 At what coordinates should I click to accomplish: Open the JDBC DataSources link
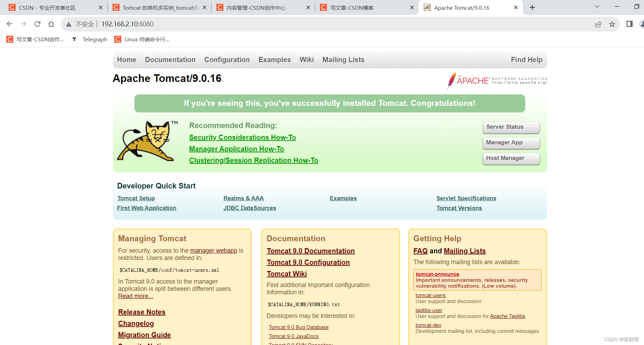[250, 208]
